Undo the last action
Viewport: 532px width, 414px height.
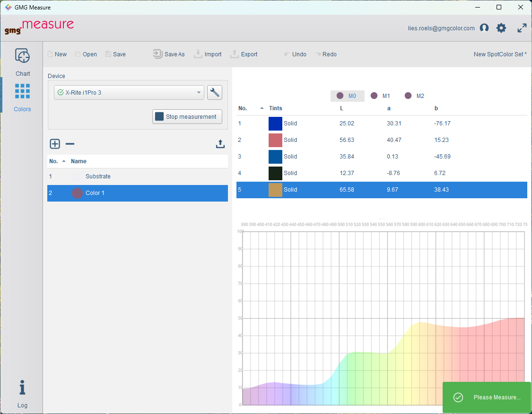[295, 54]
